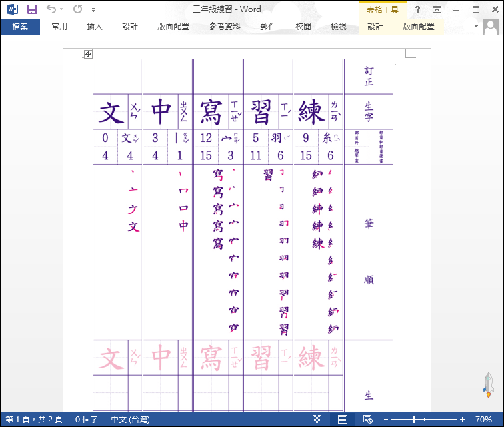Click the 筆 character in right column
This screenshot has width=504, height=427.
click(369, 224)
